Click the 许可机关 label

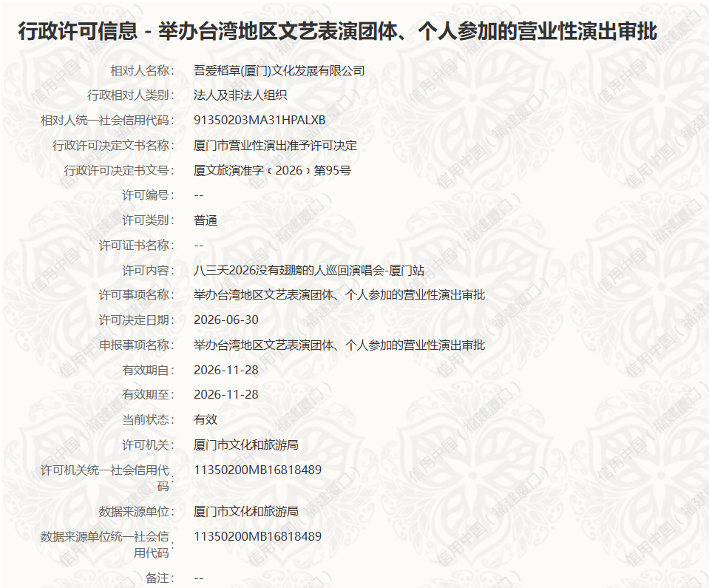(149, 445)
